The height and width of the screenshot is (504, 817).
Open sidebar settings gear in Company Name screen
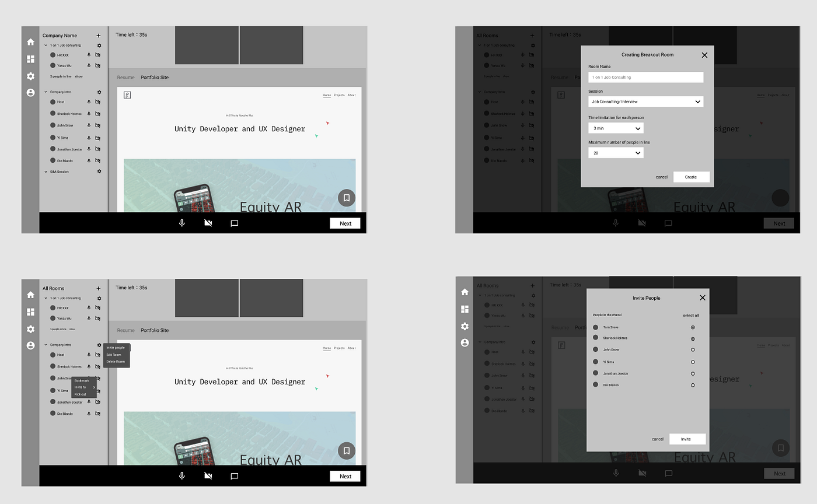(30, 76)
